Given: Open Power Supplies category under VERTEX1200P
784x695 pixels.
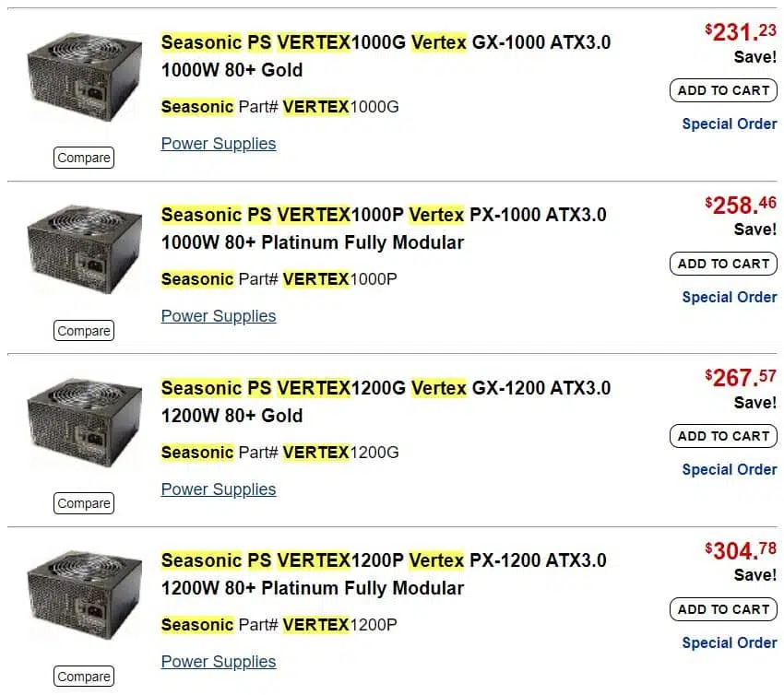Looking at the screenshot, I should 219,662.
